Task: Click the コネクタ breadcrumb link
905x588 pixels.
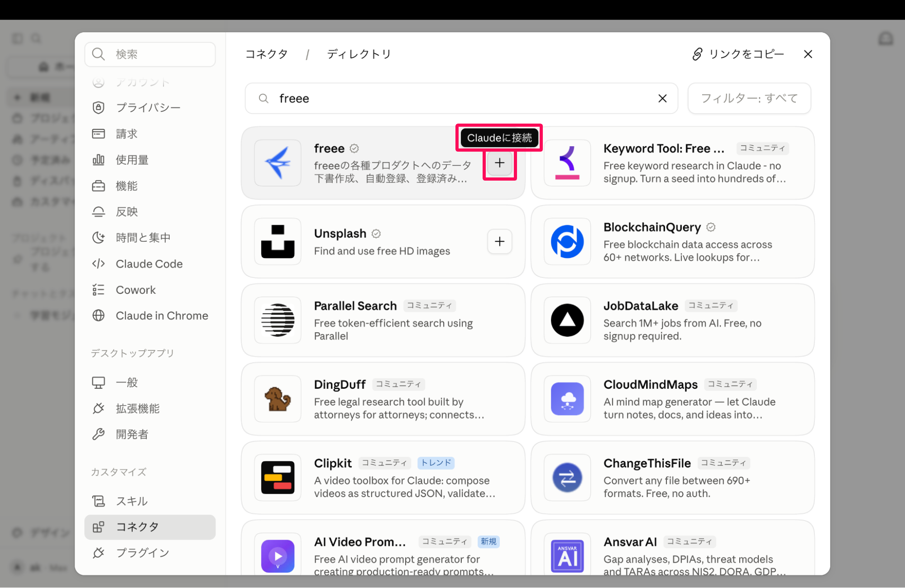Action: (x=266, y=54)
